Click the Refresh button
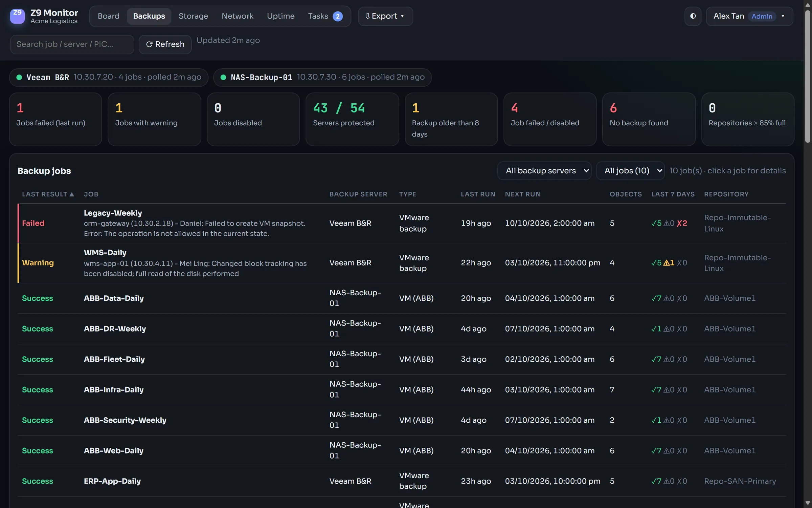The height and width of the screenshot is (508, 812). (165, 44)
